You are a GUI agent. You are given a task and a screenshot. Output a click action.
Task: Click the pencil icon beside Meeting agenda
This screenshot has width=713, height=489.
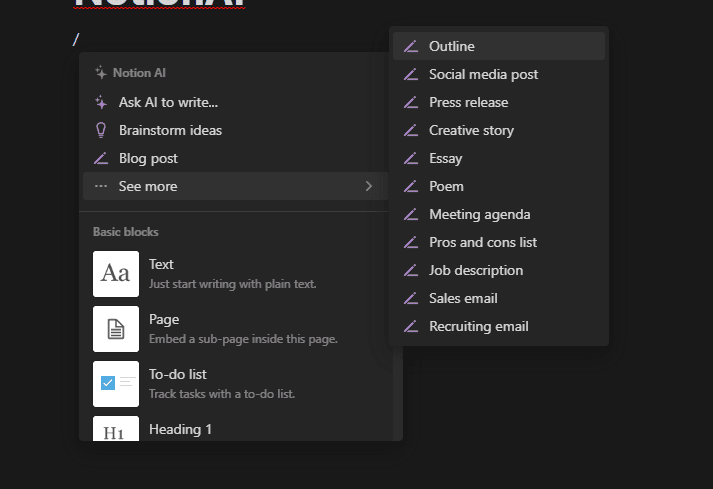(411, 214)
